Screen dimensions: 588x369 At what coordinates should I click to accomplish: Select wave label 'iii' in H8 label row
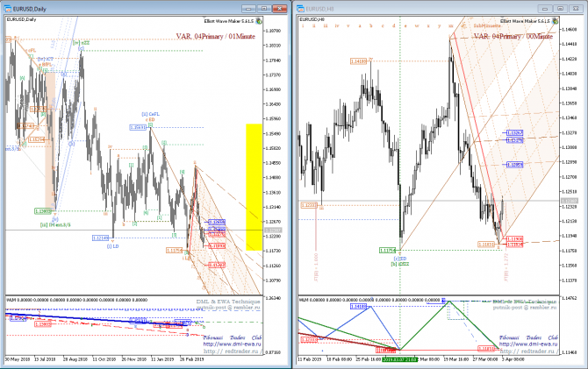(326, 25)
